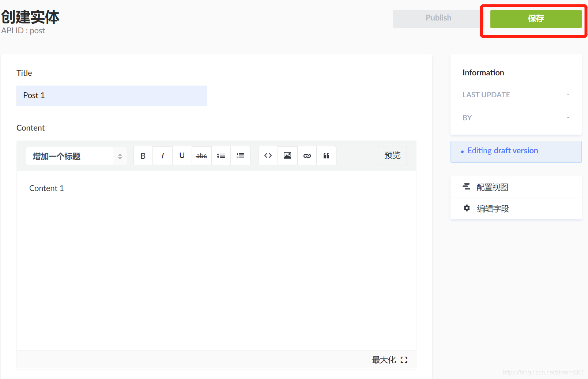Viewport: 588px width, 379px height.
Task: Apply underline formatting to text
Action: pos(182,156)
